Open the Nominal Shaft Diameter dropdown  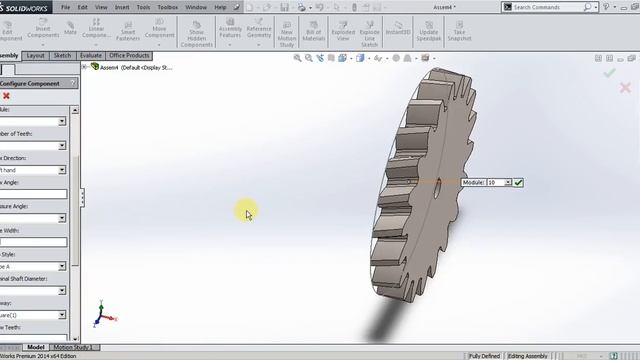[x=62, y=291]
